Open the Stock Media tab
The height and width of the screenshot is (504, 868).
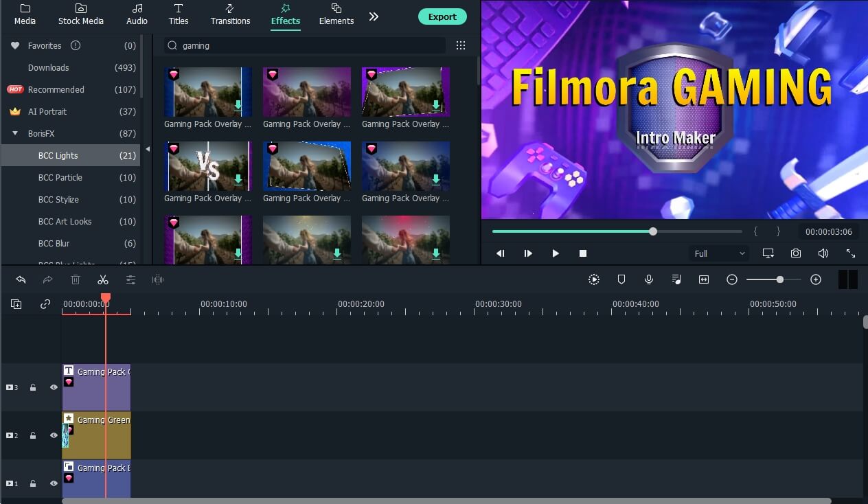pyautogui.click(x=80, y=14)
